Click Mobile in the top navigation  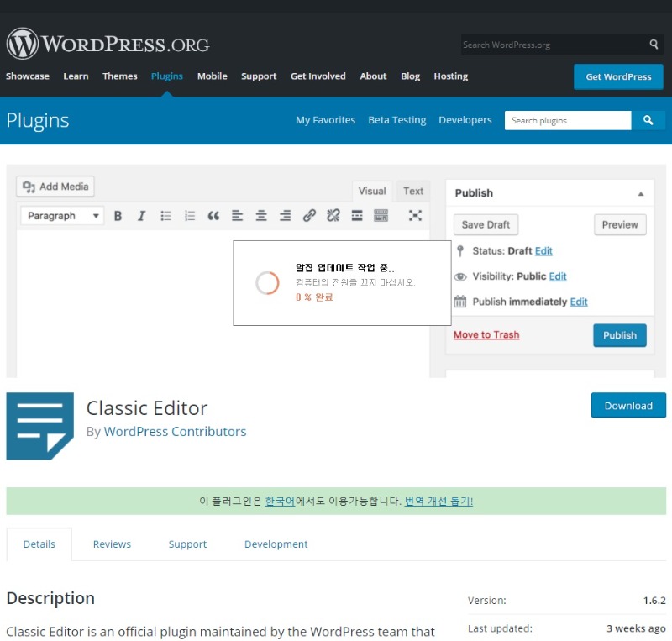213,76
